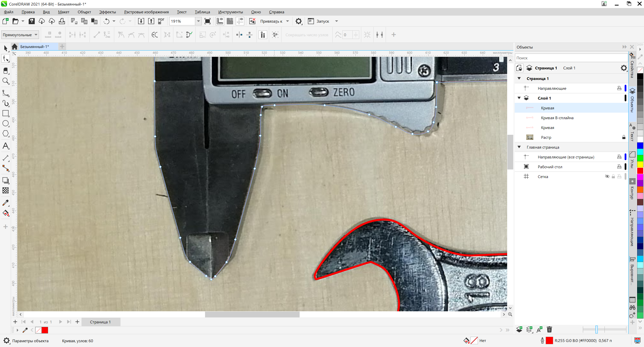The height and width of the screenshot is (347, 644).
Task: Click the delete trash icon in Objects panel
Action: pyautogui.click(x=549, y=329)
